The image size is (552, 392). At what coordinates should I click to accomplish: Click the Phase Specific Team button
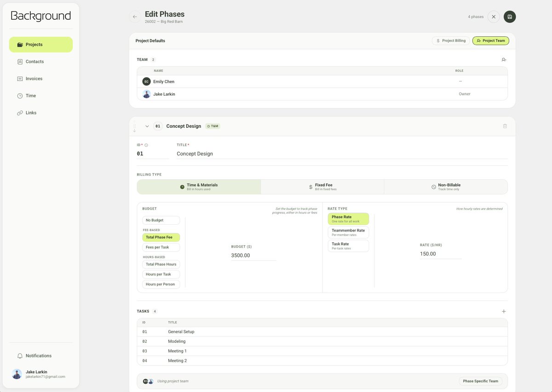point(481,381)
